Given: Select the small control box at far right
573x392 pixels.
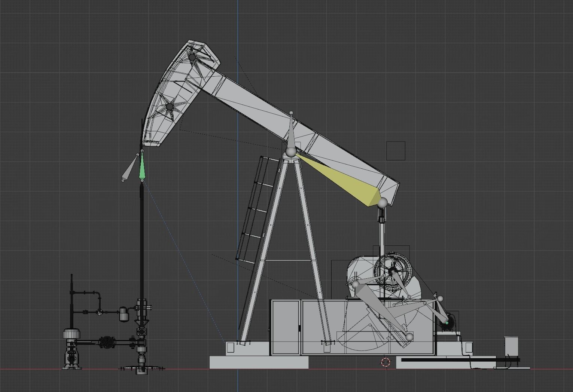Looking at the screenshot, I should click(511, 346).
